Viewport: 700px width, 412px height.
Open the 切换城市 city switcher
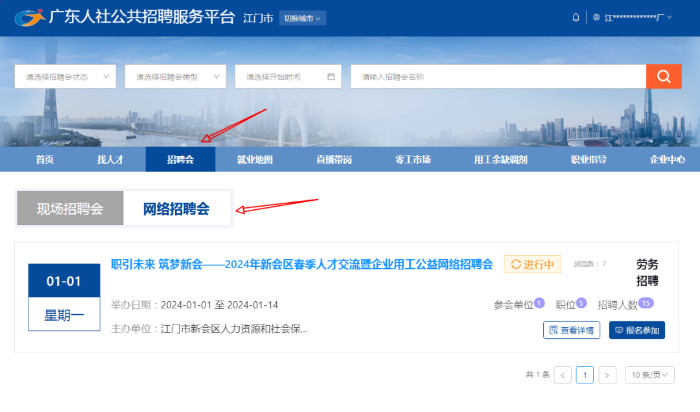[x=301, y=18]
